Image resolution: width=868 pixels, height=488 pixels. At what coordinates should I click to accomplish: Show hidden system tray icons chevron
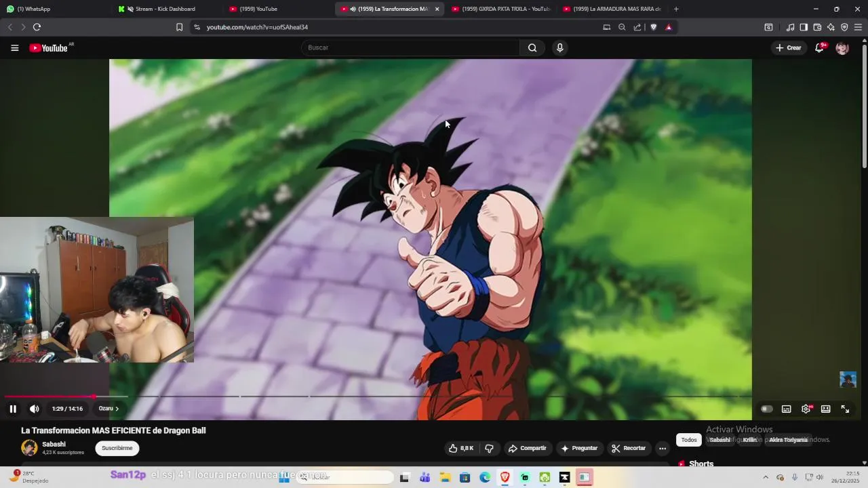coord(766,477)
